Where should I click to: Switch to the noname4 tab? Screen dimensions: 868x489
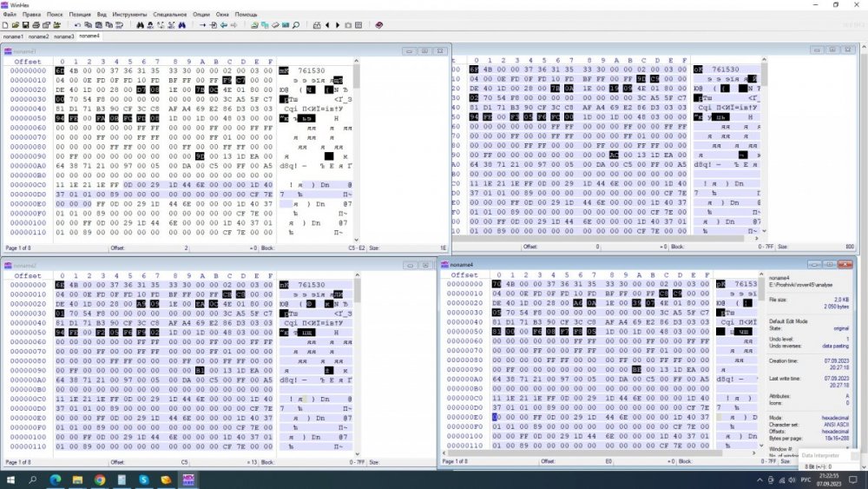click(89, 36)
